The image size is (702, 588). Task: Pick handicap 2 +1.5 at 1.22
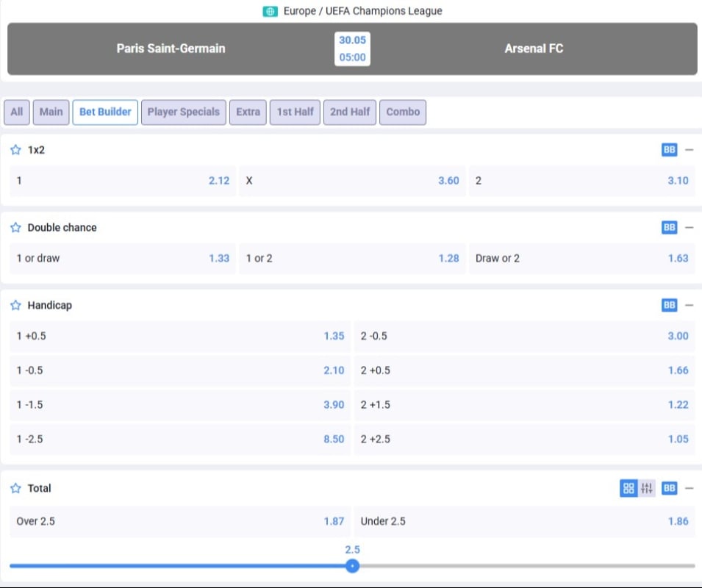[x=525, y=405]
